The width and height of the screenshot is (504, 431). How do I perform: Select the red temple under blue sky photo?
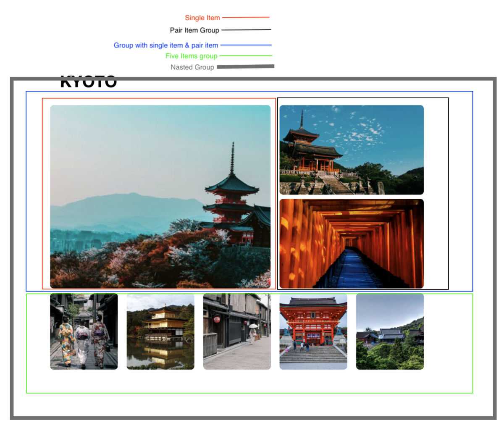(x=352, y=150)
